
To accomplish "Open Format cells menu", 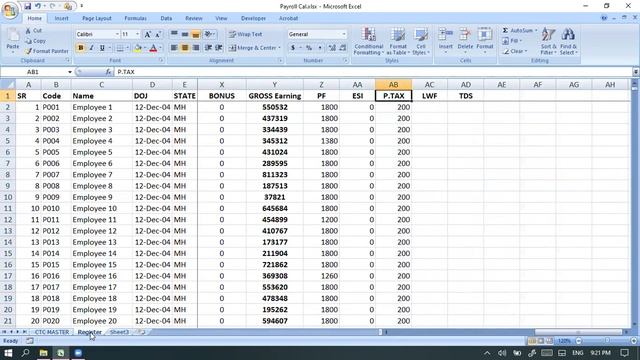I will click(485, 41).
